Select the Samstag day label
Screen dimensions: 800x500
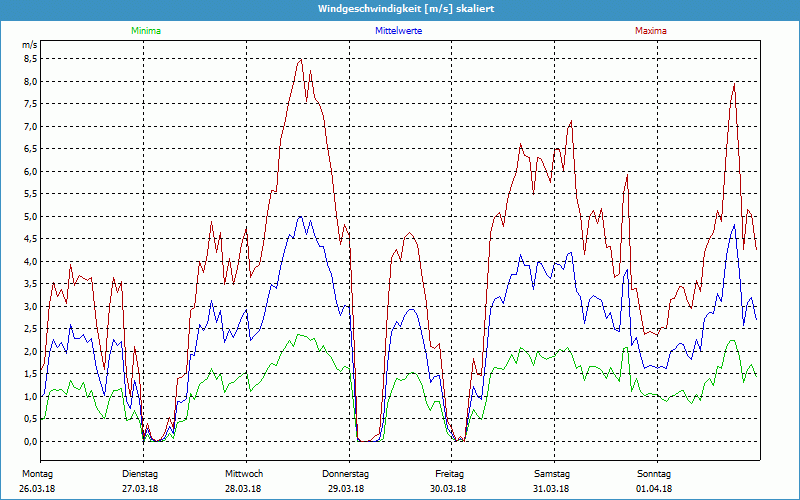pyautogui.click(x=551, y=473)
